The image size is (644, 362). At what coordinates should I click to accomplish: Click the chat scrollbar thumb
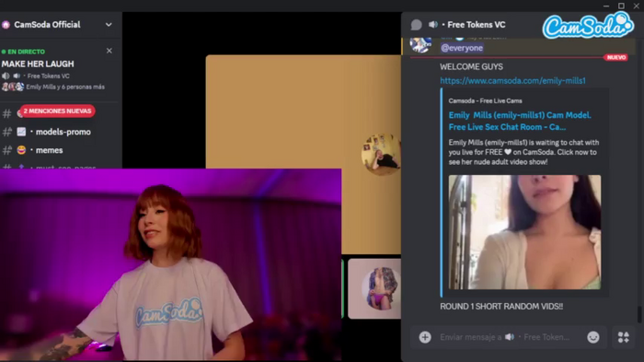click(639, 315)
